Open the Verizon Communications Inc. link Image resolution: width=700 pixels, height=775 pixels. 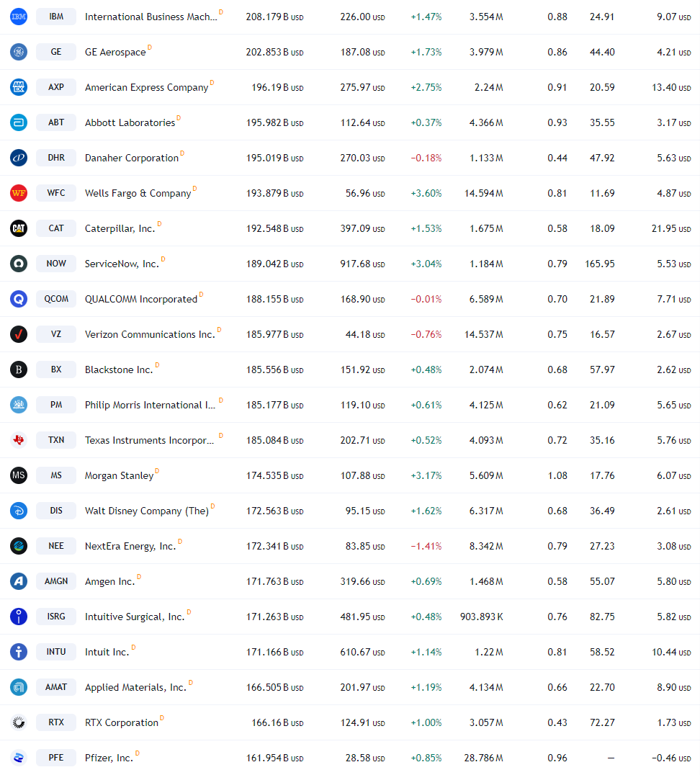point(150,334)
